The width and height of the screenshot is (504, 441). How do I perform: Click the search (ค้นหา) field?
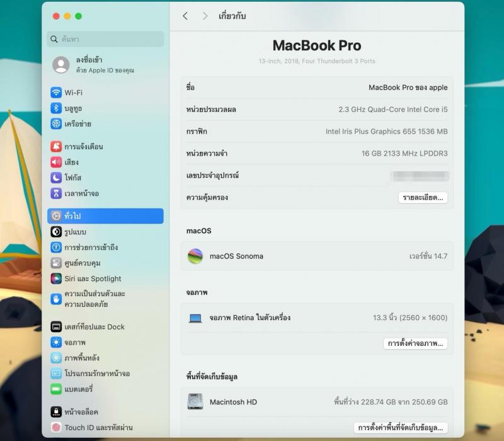[105, 39]
